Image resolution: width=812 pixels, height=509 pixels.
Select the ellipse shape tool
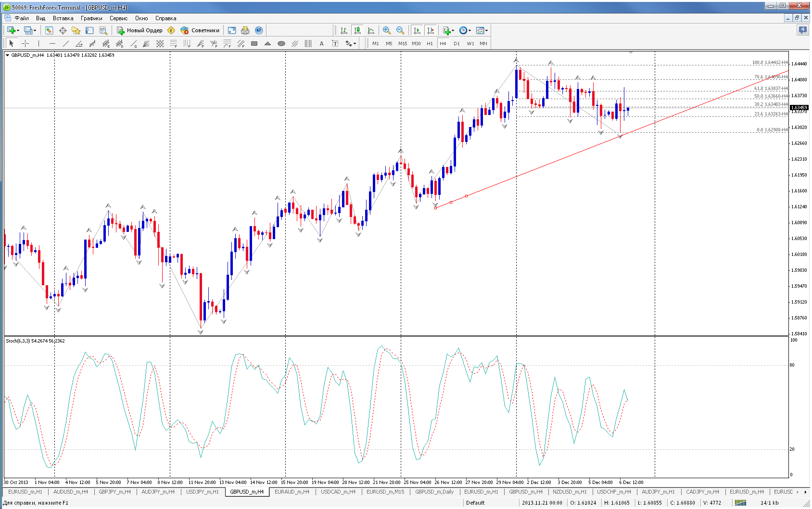pos(281,44)
